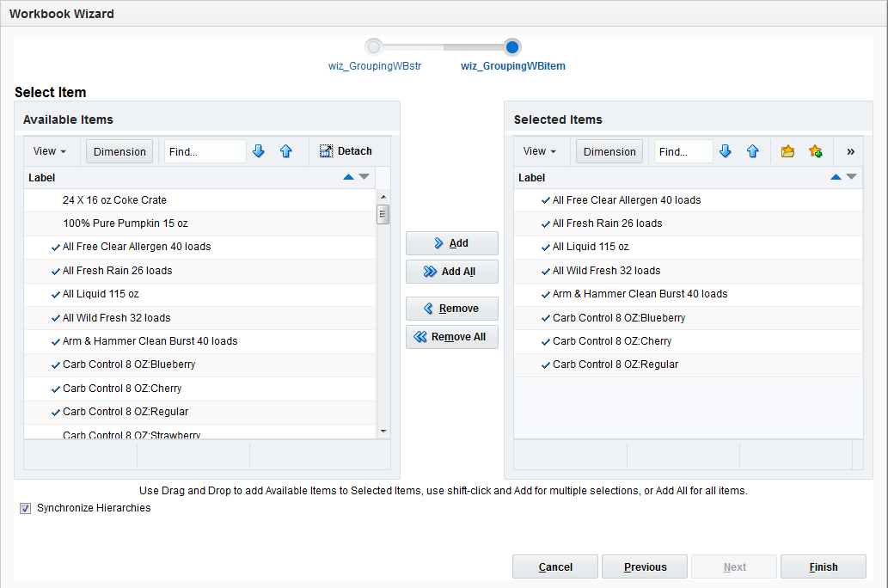Click Find Next down arrow in Selected Items

point(726,151)
